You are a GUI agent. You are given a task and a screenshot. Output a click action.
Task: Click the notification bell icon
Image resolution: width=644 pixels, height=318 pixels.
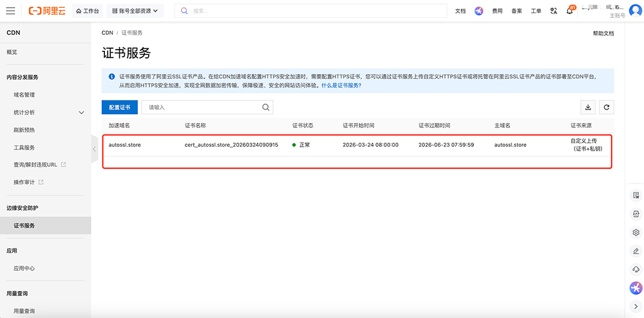569,11
